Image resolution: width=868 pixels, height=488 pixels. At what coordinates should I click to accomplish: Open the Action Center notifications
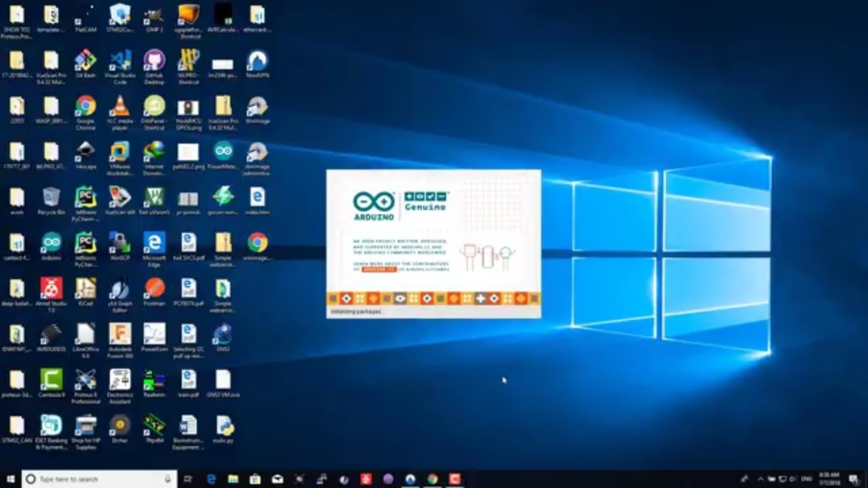click(853, 479)
